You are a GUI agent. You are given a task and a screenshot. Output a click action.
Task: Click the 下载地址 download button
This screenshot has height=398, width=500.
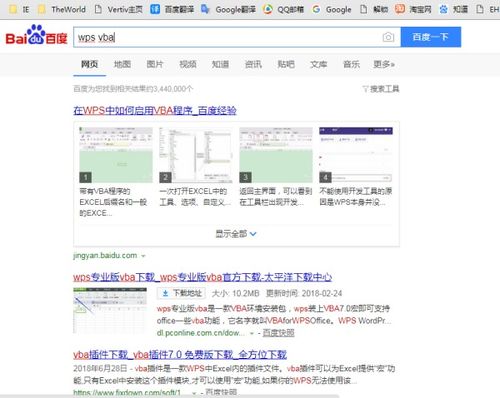pos(182,293)
